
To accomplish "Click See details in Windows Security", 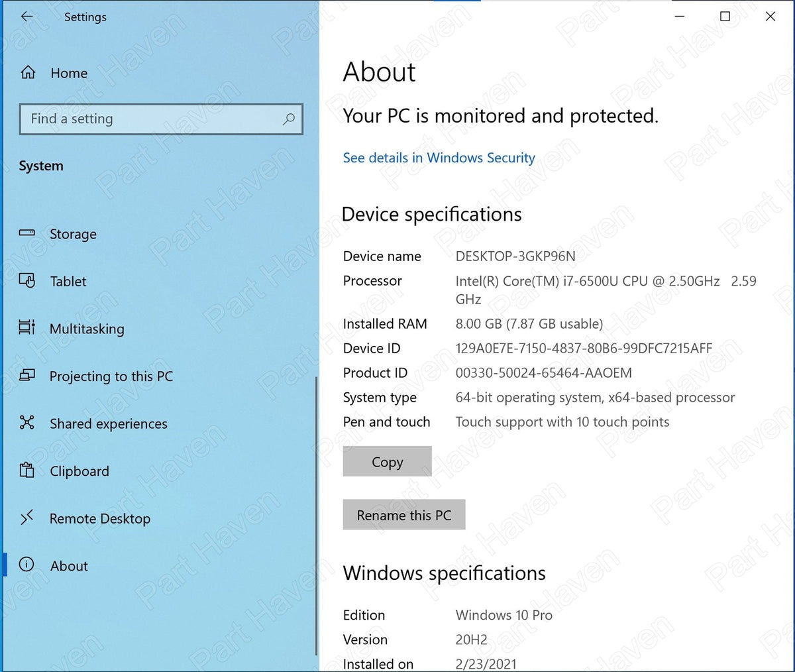I will [439, 158].
